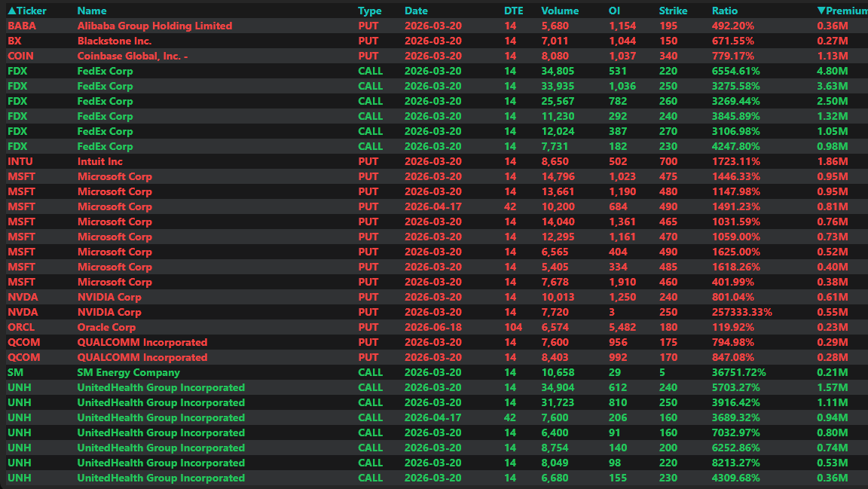This screenshot has height=489, width=868.
Task: Sort by the Type column header
Action: (370, 11)
